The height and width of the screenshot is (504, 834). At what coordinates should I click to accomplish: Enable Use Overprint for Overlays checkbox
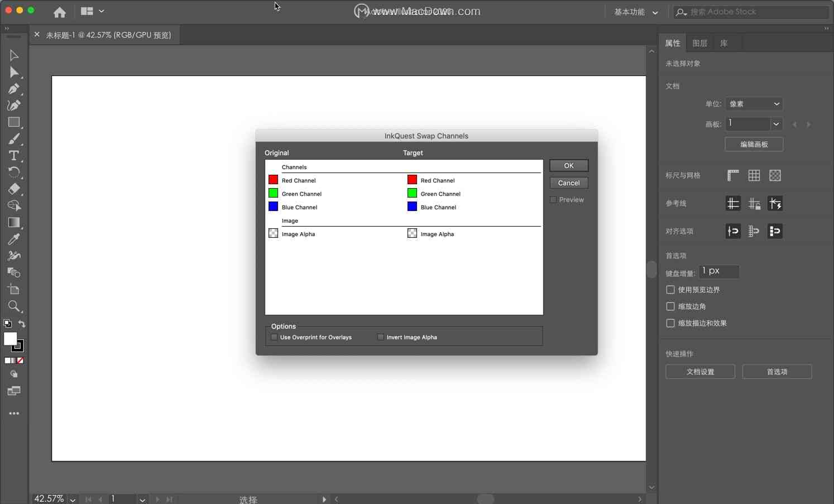click(x=274, y=337)
